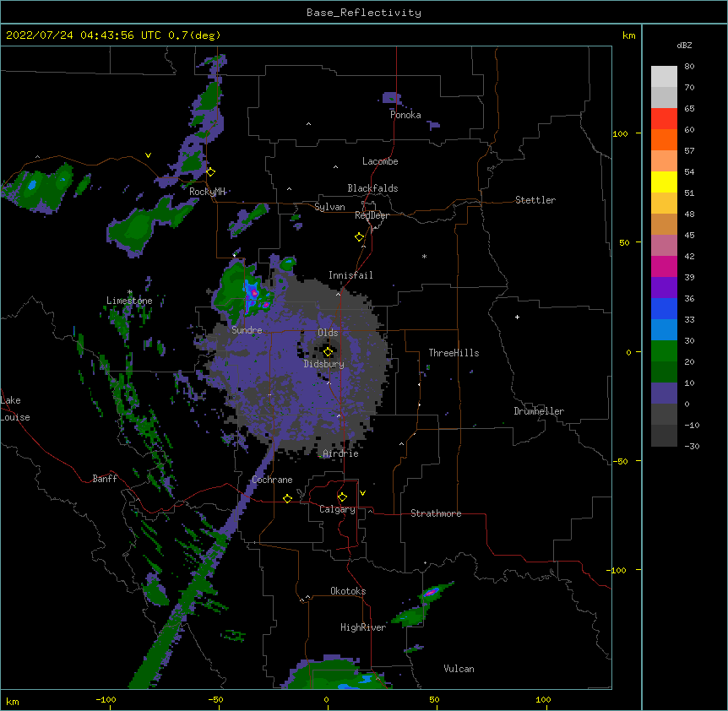Click the purple 10 dBZ legend color

pos(664,393)
